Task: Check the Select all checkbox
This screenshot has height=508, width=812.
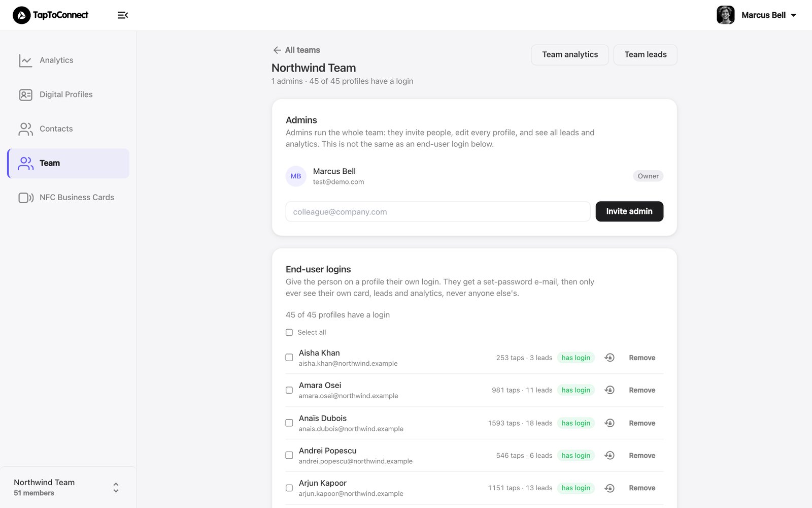Action: click(x=289, y=332)
